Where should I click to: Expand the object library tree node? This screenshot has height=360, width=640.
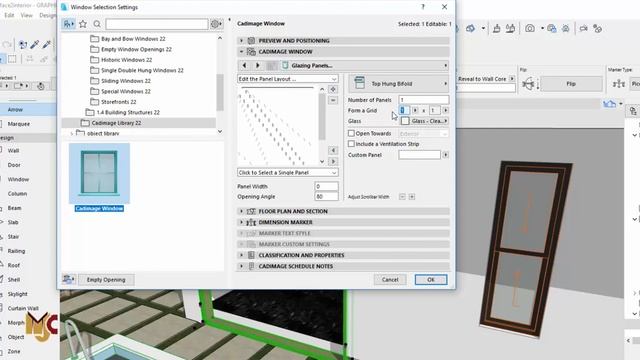72,133
